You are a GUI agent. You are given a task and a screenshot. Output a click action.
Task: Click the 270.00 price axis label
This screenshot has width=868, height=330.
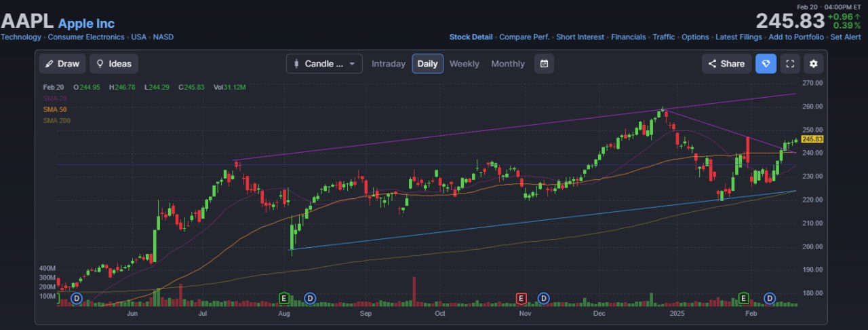[812, 83]
